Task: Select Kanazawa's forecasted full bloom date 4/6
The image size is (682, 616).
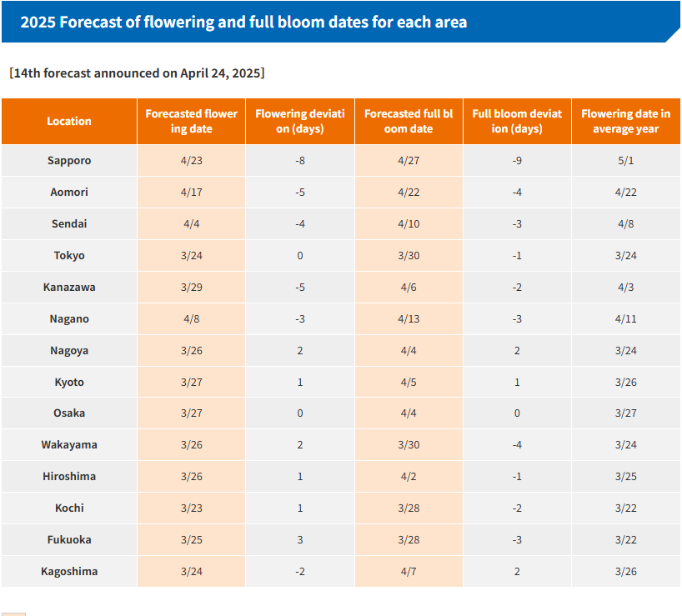Action: tap(409, 287)
